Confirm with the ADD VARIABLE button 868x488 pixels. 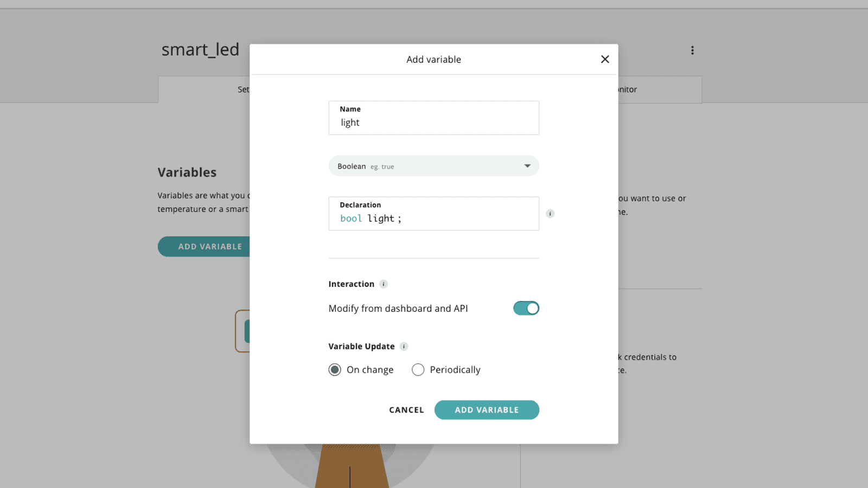487,410
